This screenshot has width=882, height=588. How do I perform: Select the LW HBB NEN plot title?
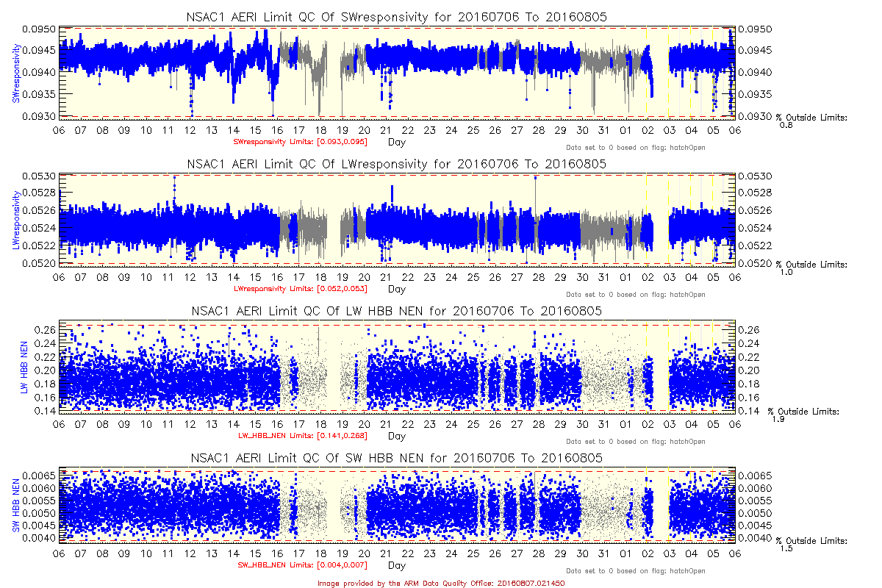point(397,311)
